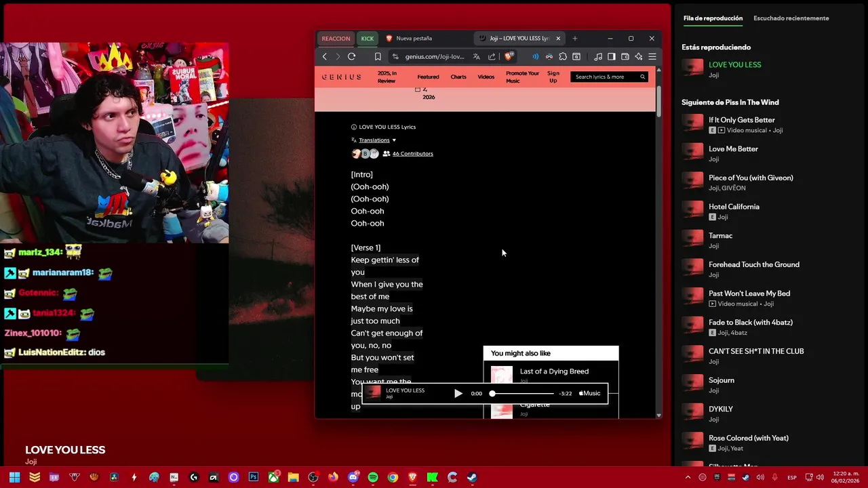Open Photoshop from the taskbar
The width and height of the screenshot is (868, 488).
[253, 477]
